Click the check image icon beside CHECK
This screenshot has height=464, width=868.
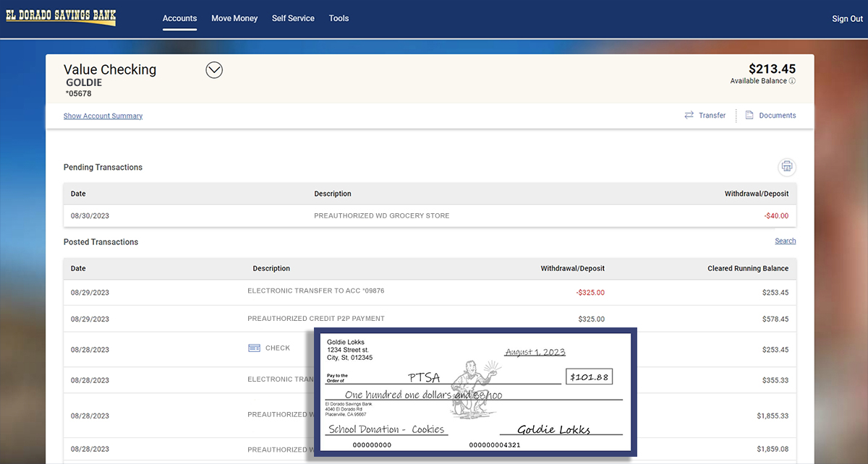click(x=255, y=348)
